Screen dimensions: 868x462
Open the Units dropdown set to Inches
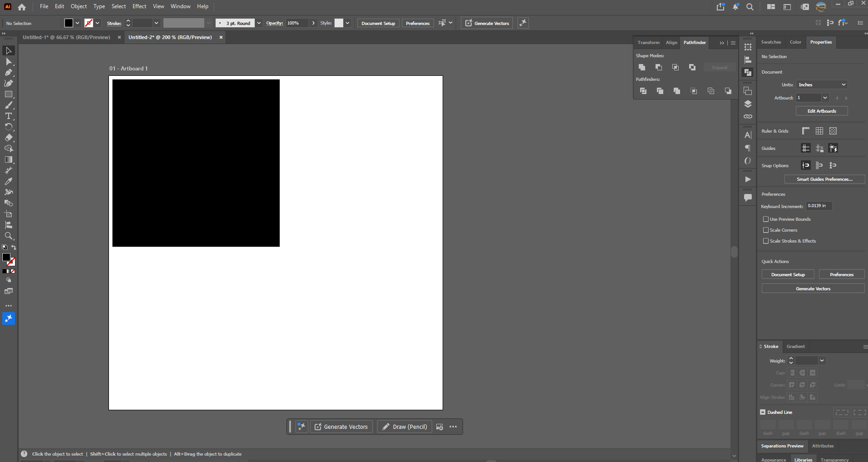[x=822, y=84]
